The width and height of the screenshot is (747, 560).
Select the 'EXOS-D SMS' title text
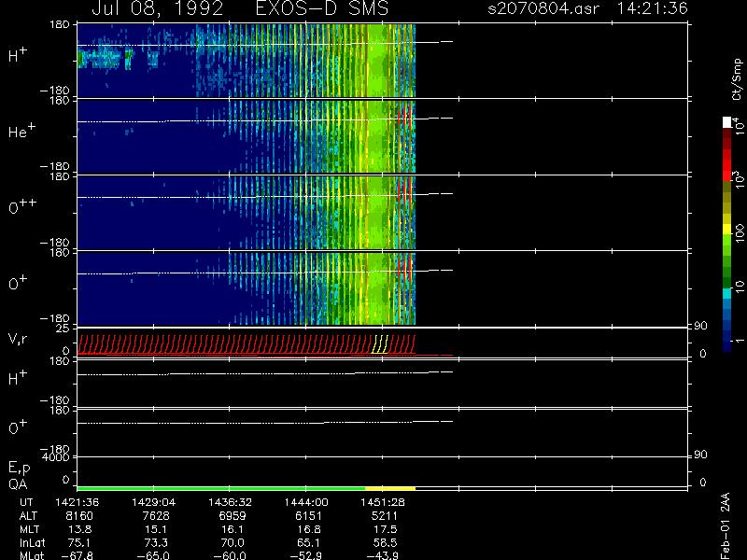[322, 8]
